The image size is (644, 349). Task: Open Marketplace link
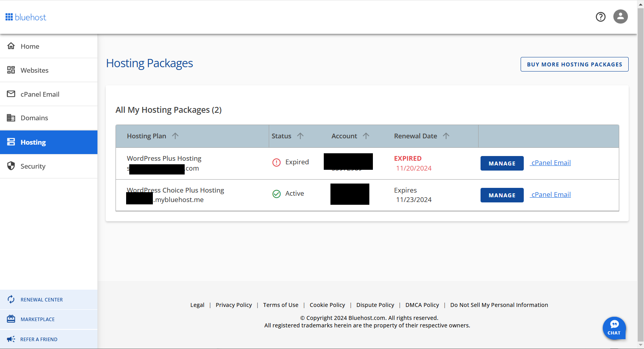click(49, 319)
